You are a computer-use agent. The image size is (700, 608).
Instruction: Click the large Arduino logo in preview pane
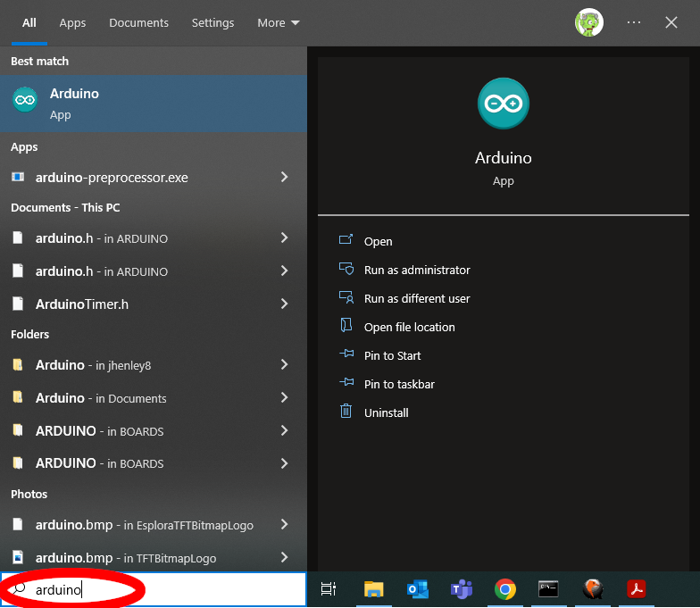(504, 104)
